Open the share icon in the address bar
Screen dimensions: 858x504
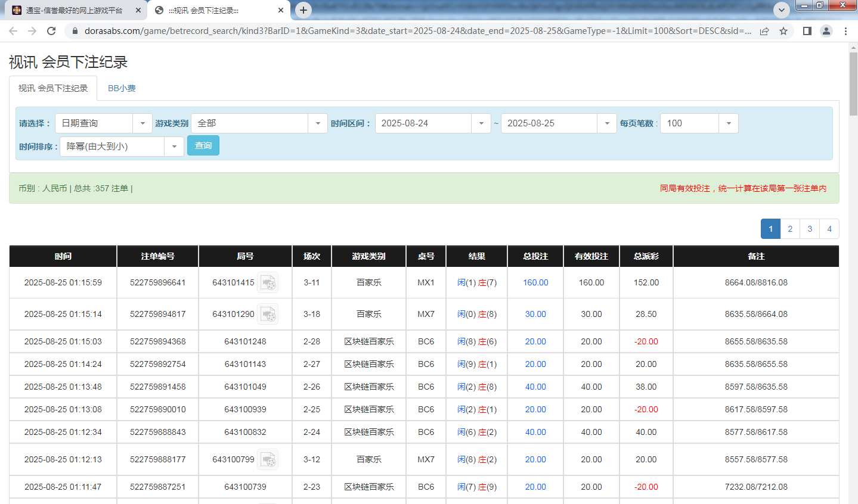765,30
